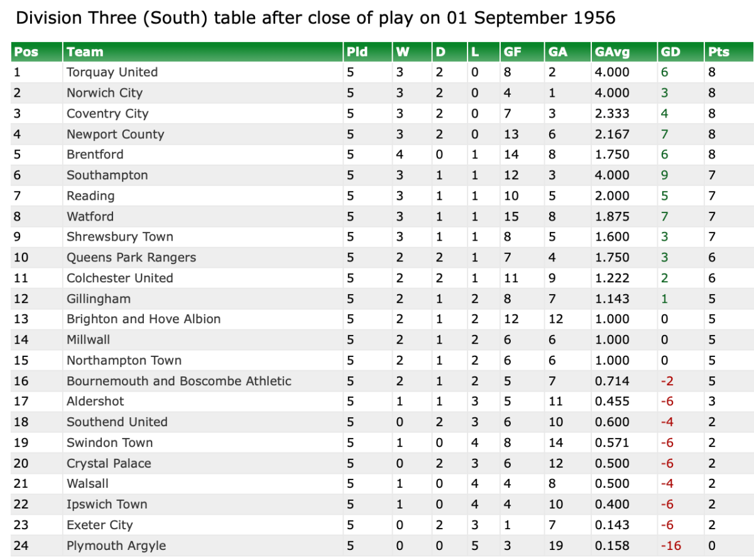Viewport: 754px width, 560px height.
Task: Click Southampton in the league table
Action: click(107, 175)
